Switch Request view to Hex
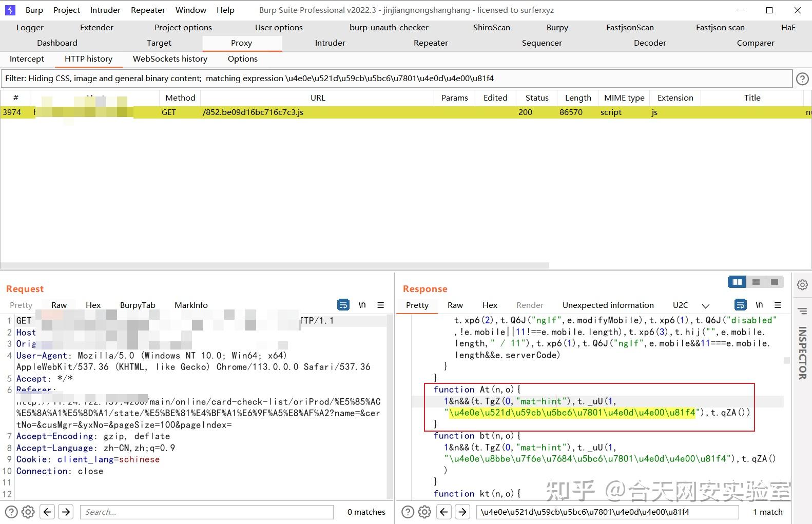The image size is (812, 524). 93,305
